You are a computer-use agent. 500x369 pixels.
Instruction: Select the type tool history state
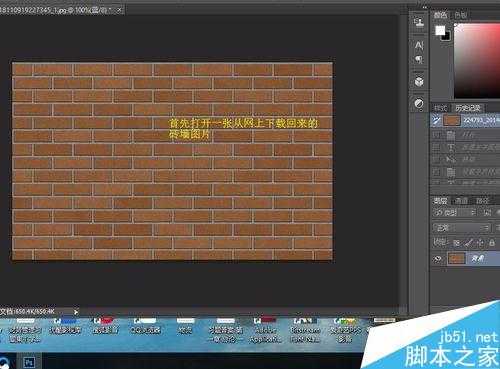466,147
